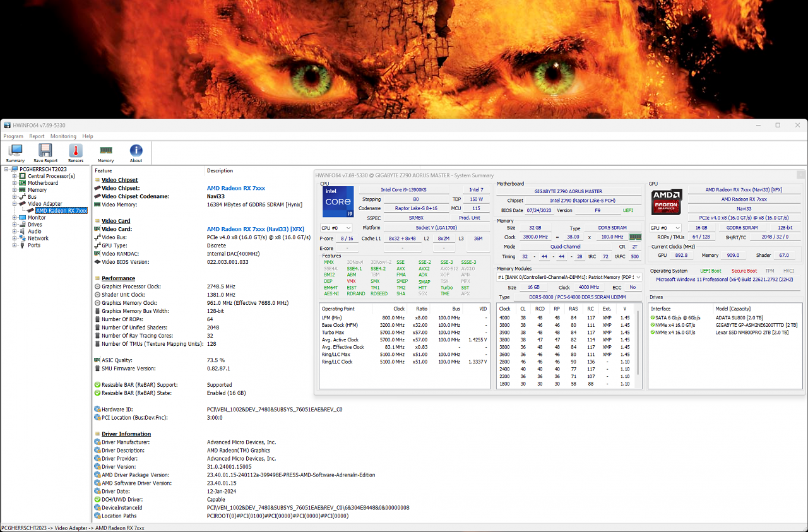Click the Driver Information section heading

126,434
